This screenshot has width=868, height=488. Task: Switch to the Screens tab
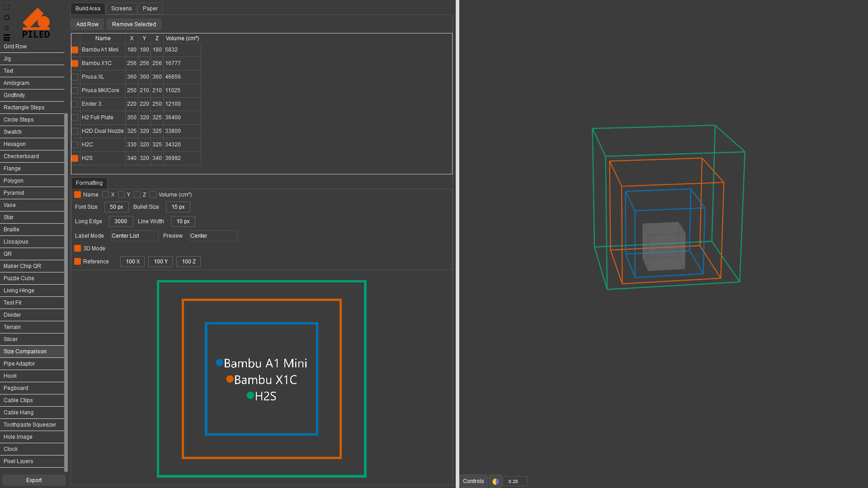pyautogui.click(x=121, y=9)
